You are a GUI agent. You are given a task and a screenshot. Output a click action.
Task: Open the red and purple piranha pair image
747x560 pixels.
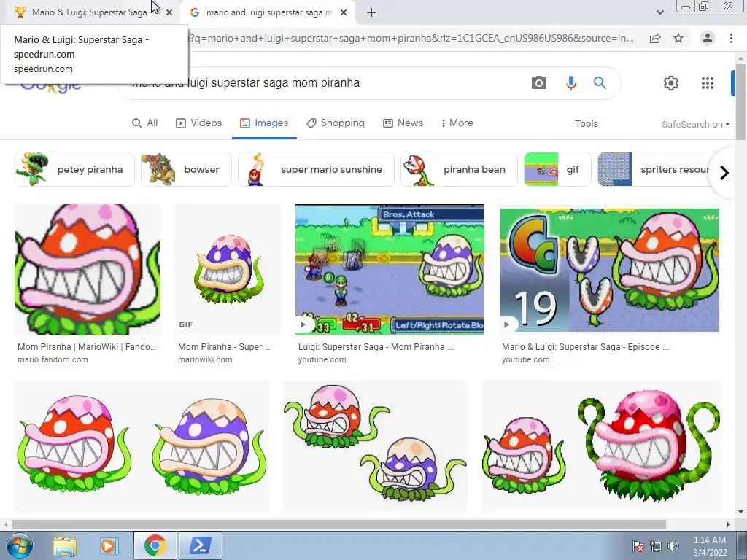142,446
